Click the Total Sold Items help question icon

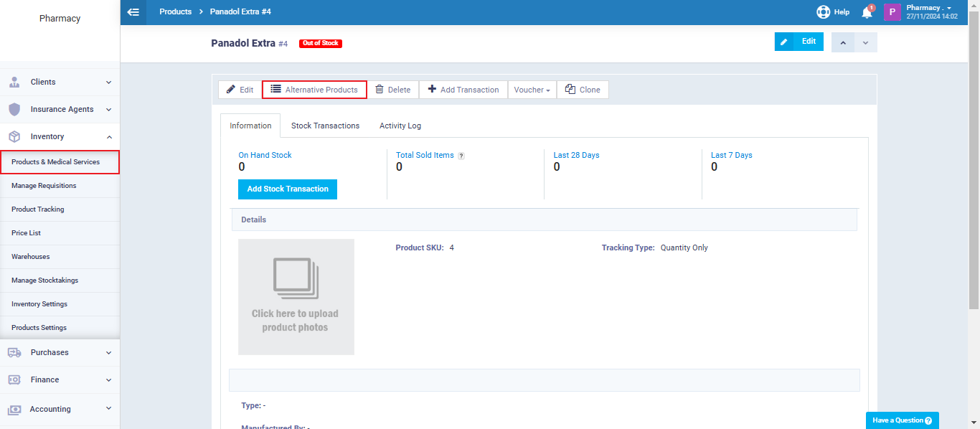point(461,156)
